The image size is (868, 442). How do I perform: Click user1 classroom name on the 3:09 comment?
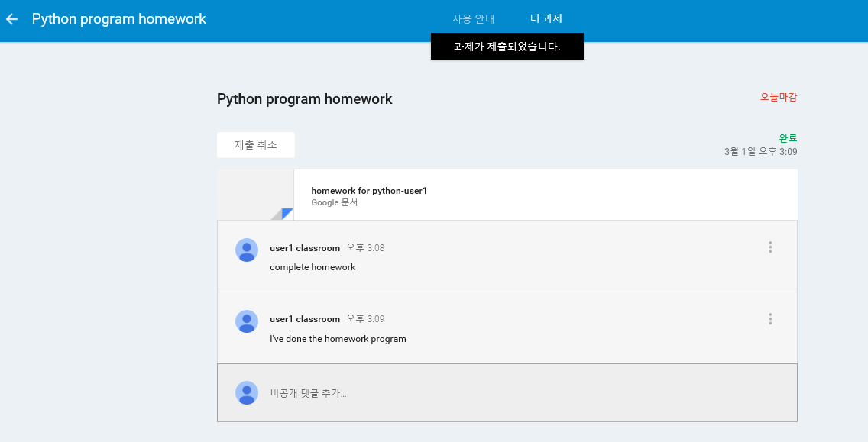click(305, 319)
